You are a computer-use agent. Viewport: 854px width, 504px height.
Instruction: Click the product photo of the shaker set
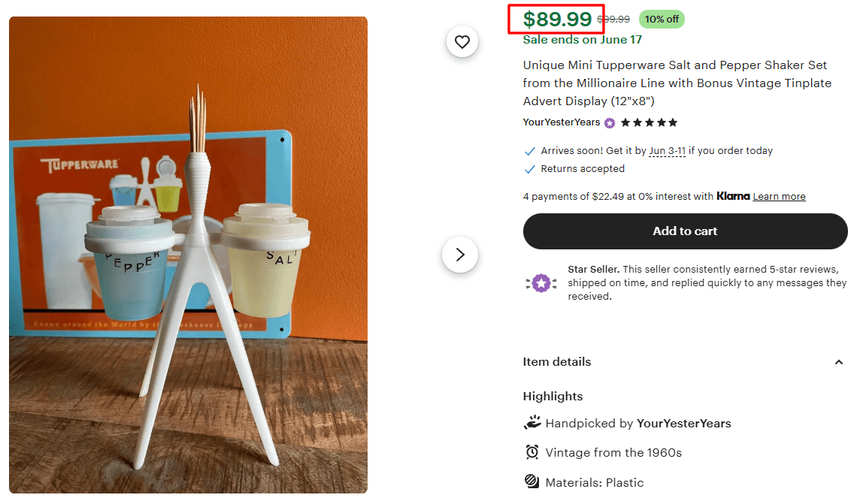[188, 252]
